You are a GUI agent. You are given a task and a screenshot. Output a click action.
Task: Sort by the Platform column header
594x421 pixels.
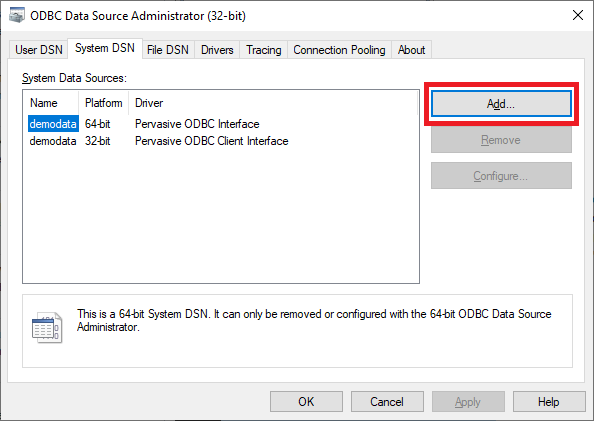pyautogui.click(x=104, y=103)
